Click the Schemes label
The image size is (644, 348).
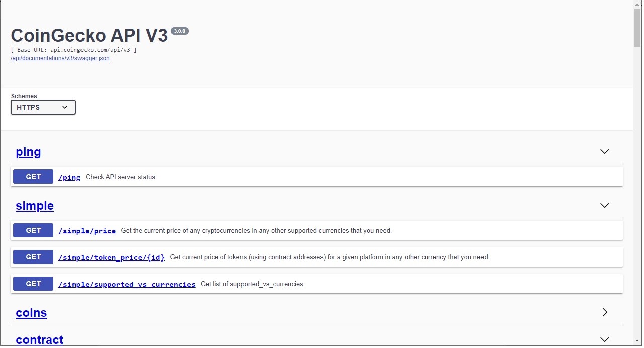[x=24, y=96]
